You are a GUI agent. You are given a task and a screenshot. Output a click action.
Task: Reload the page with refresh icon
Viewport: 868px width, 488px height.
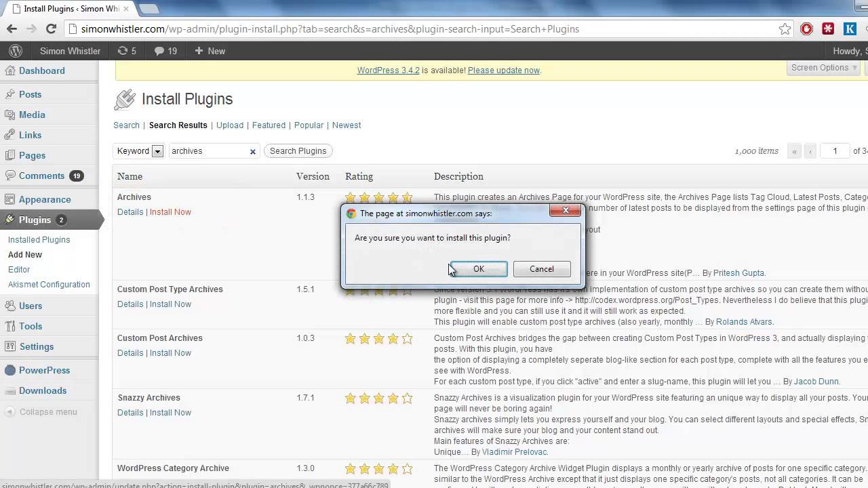pos(51,29)
